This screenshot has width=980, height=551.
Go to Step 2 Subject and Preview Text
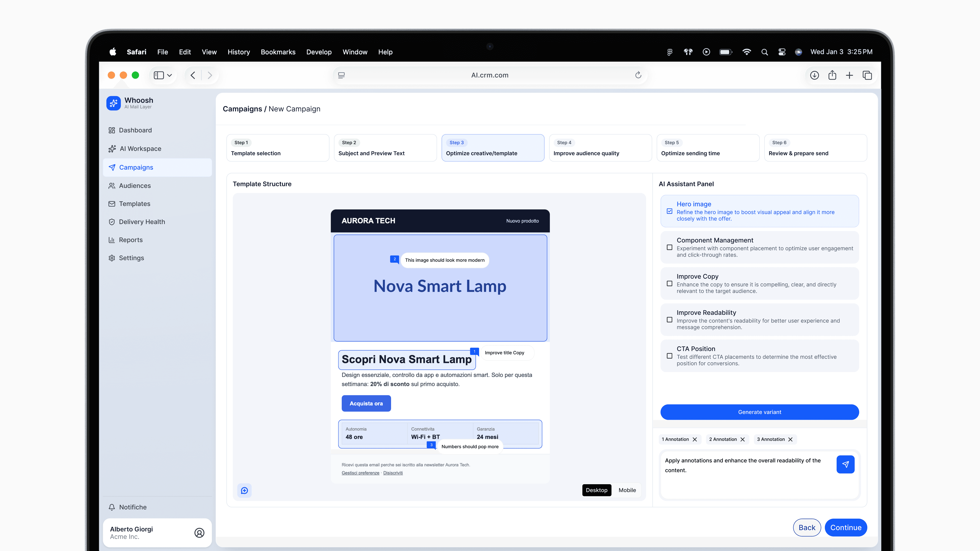pyautogui.click(x=385, y=148)
